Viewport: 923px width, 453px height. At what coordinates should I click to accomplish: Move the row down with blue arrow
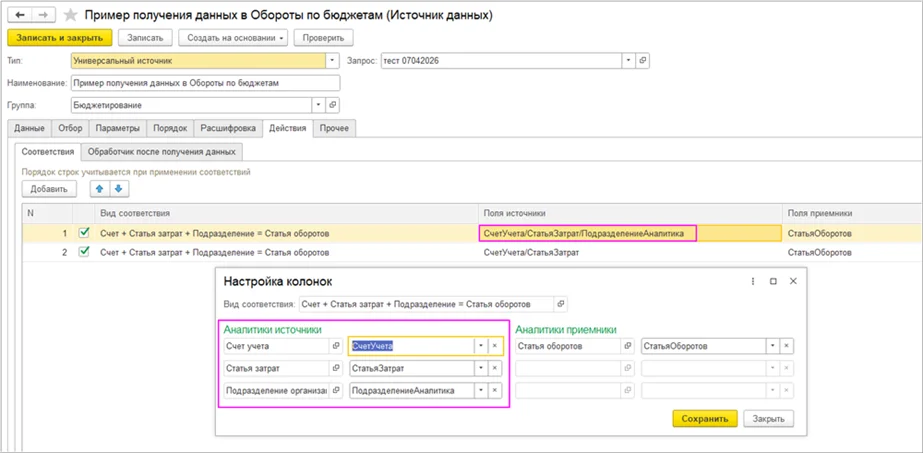point(118,189)
